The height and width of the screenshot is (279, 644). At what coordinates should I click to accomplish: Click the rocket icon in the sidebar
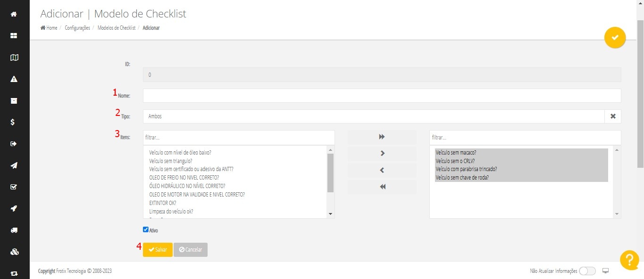click(x=14, y=208)
